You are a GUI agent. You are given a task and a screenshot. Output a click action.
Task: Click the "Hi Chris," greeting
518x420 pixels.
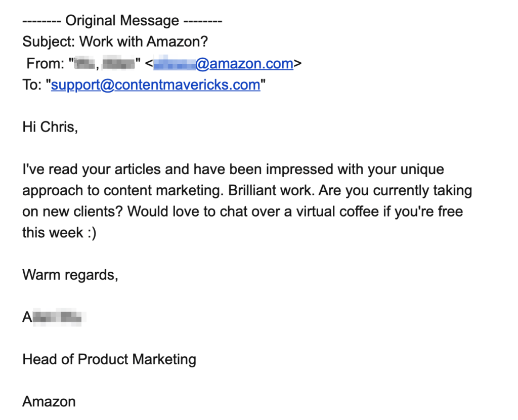(50, 127)
